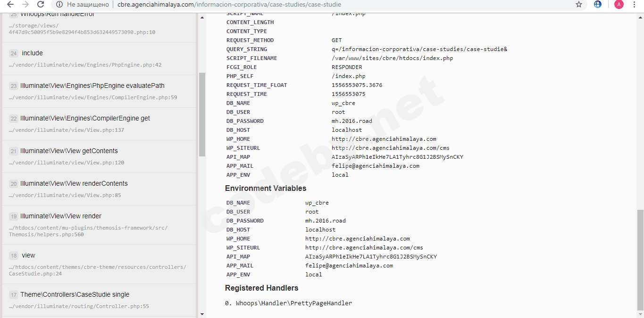644x318 pixels.
Task: Click the View.php:137 file path
Action: [x=67, y=130]
